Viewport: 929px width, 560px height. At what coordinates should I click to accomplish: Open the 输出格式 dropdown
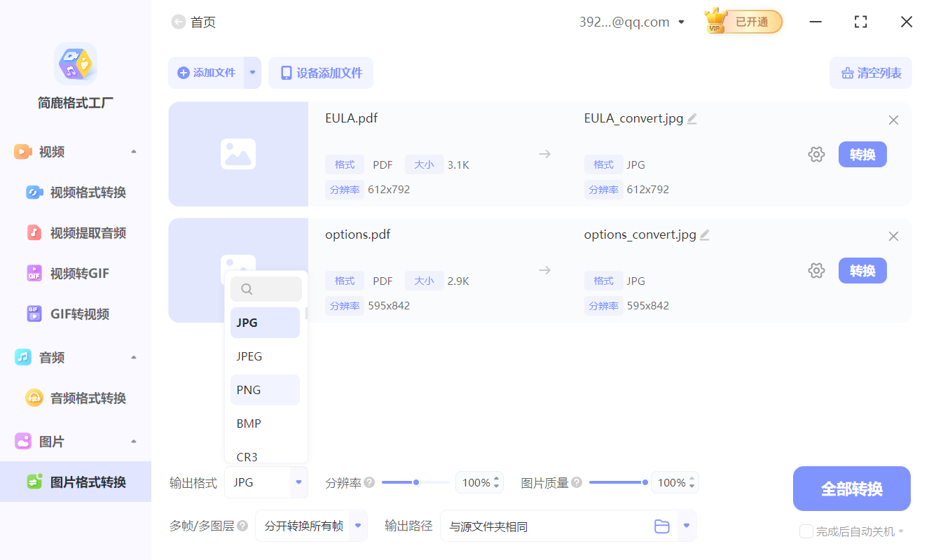click(x=299, y=482)
